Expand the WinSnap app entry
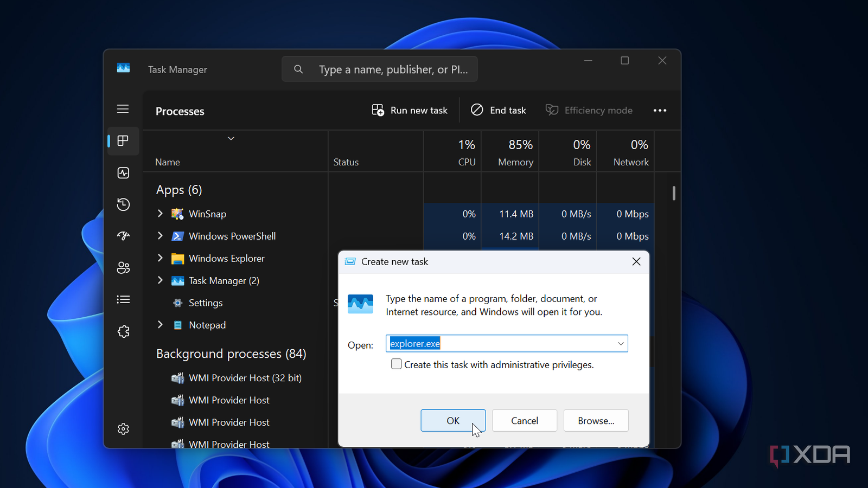The height and width of the screenshot is (488, 868). [x=160, y=214]
